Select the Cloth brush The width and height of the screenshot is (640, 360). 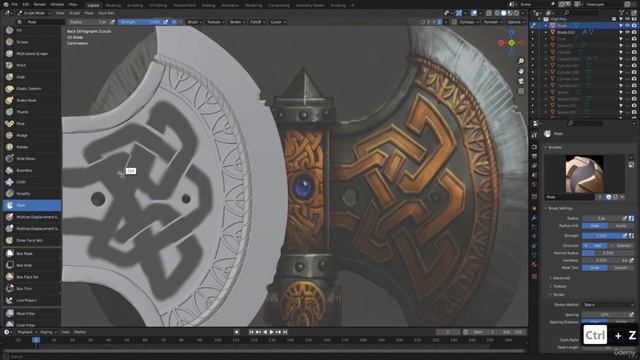(32, 182)
